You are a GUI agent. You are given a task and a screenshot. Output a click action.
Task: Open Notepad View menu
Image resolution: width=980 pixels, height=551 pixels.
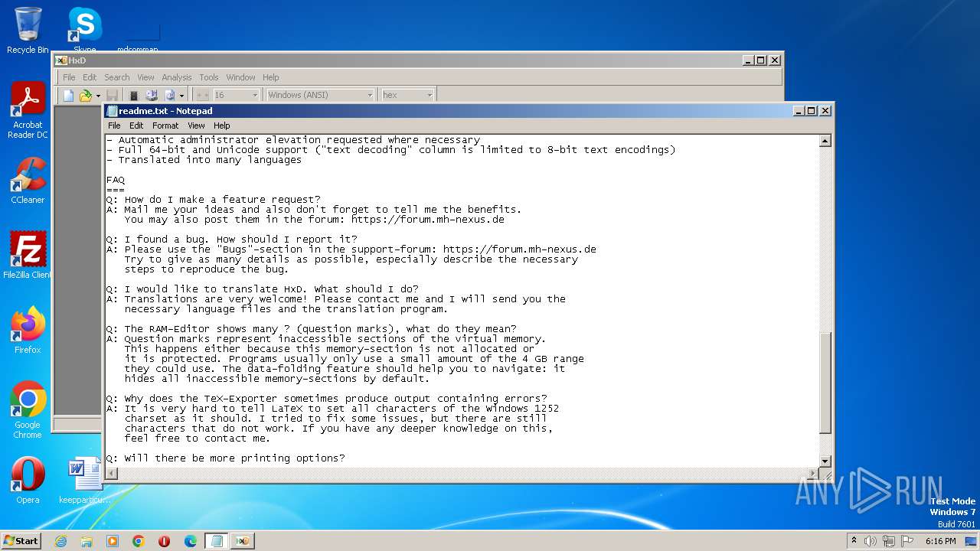coord(196,126)
